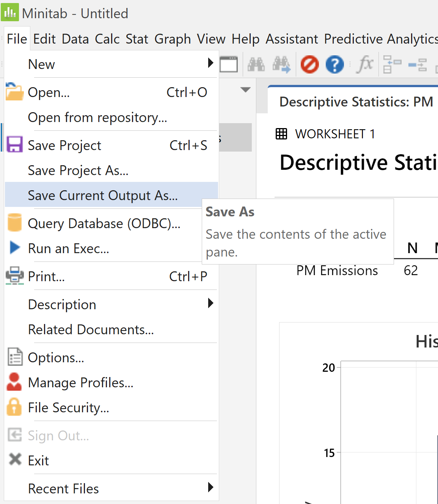The width and height of the screenshot is (438, 504).
Task: Click the toolbar icon with left-pointing arrow boxes
Action: coord(392,64)
